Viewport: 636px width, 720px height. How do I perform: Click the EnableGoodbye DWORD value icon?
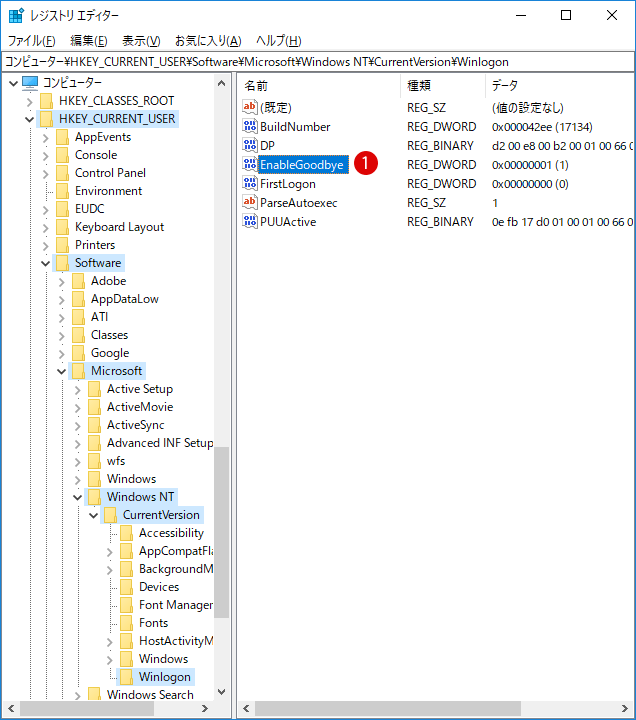pos(250,164)
